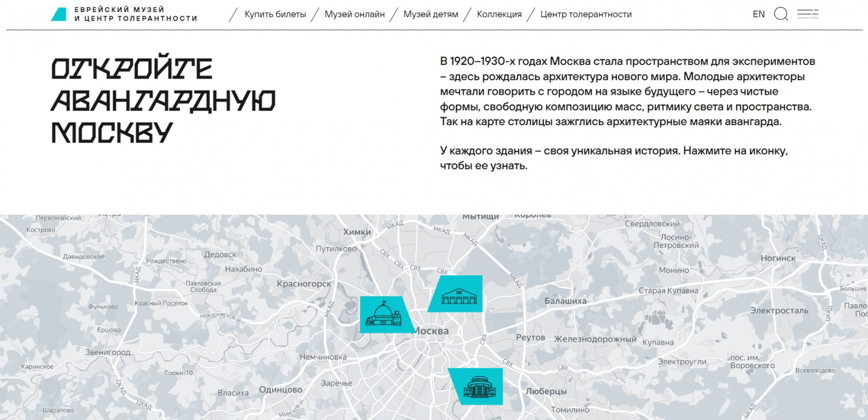Navigate to Коллекция

pos(499,14)
